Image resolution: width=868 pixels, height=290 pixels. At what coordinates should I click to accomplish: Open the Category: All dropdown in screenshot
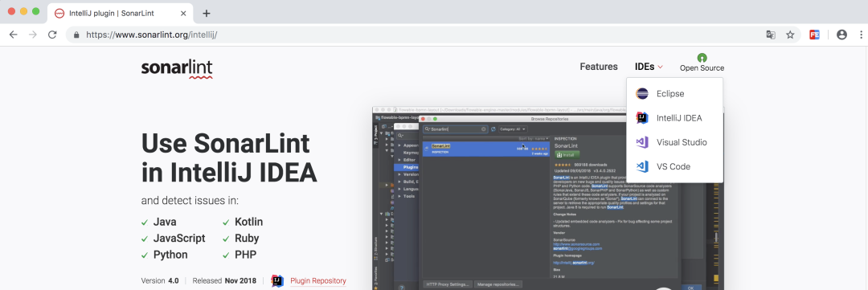tap(513, 129)
